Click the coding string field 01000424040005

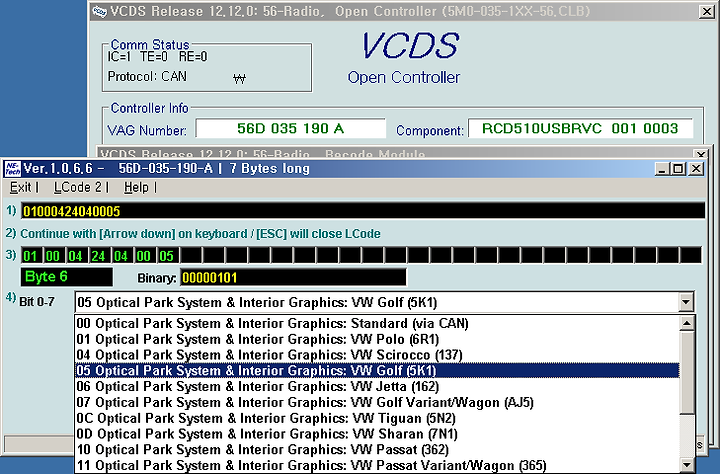[x=363, y=211]
